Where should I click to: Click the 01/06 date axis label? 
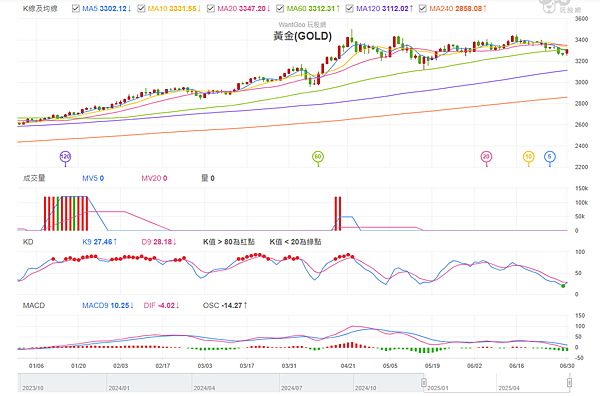pyautogui.click(x=36, y=366)
